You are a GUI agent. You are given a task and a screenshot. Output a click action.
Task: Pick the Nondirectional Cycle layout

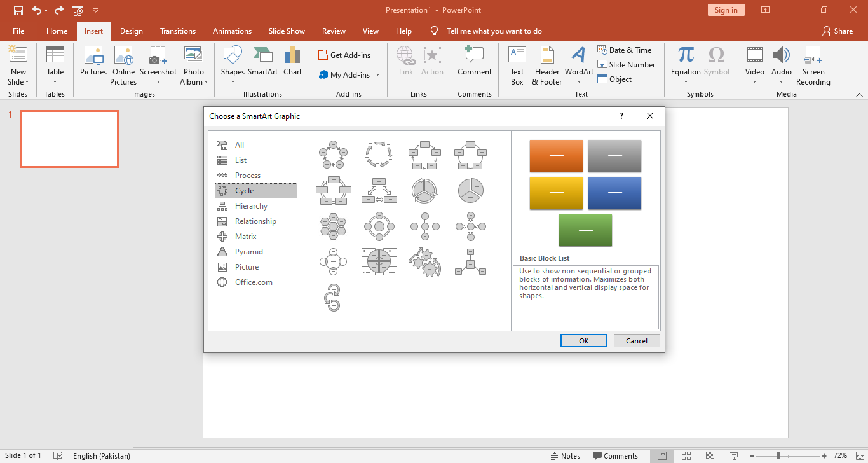[x=471, y=155]
